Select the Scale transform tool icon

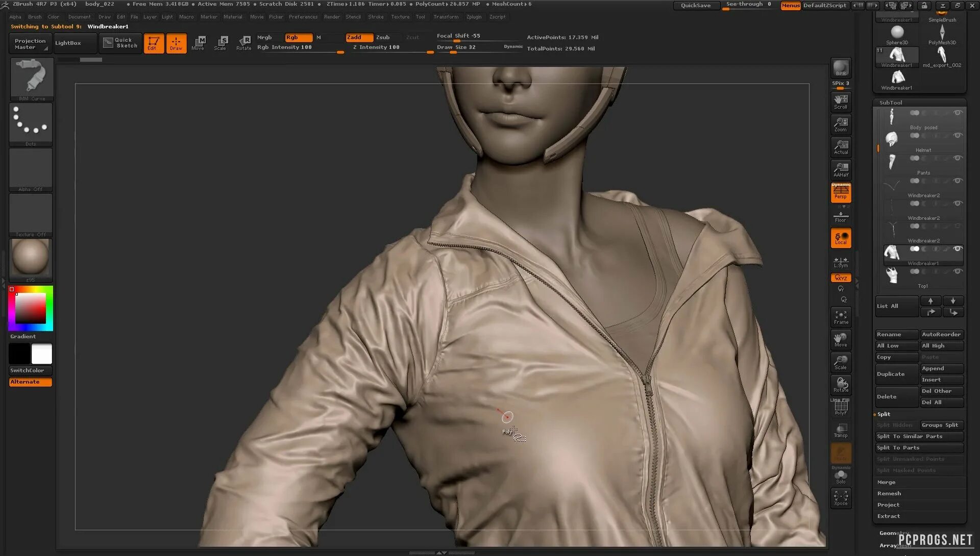[x=221, y=43]
